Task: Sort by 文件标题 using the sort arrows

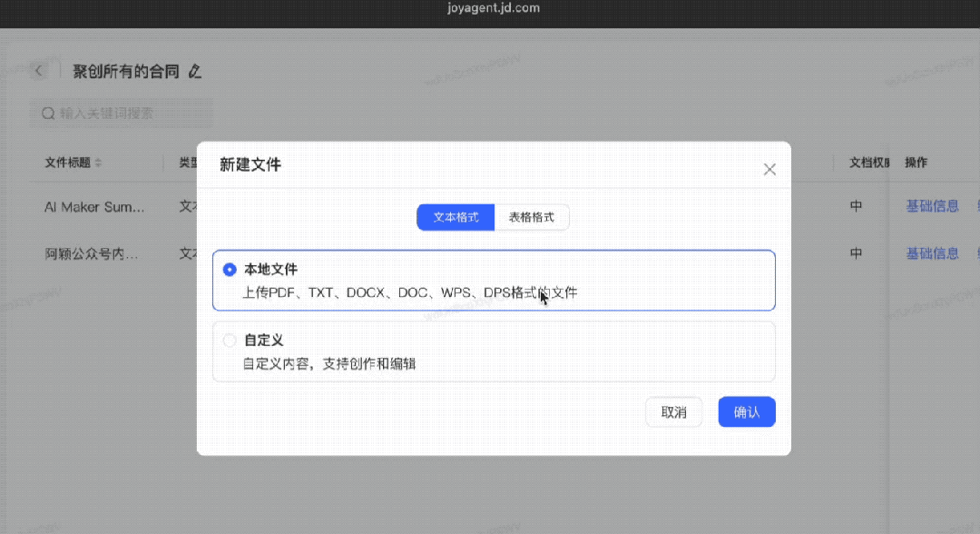Action: click(98, 163)
